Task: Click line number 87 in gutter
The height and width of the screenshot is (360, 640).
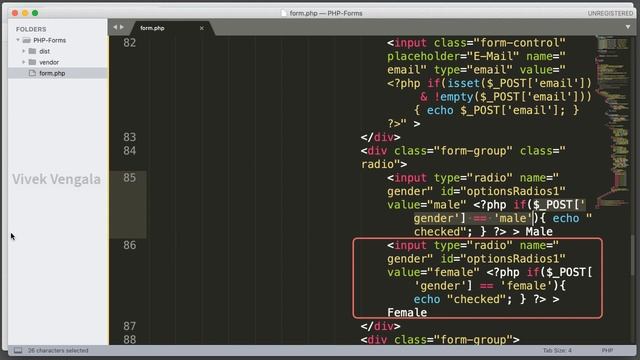Action: [x=129, y=326]
